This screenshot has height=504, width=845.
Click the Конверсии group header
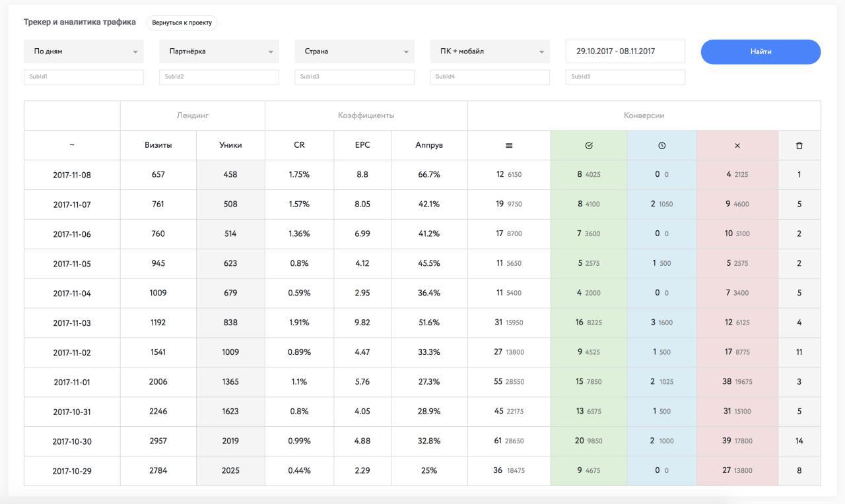(644, 115)
